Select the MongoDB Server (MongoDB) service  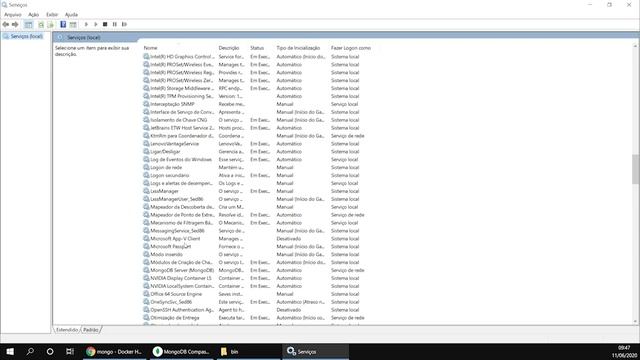click(x=182, y=270)
